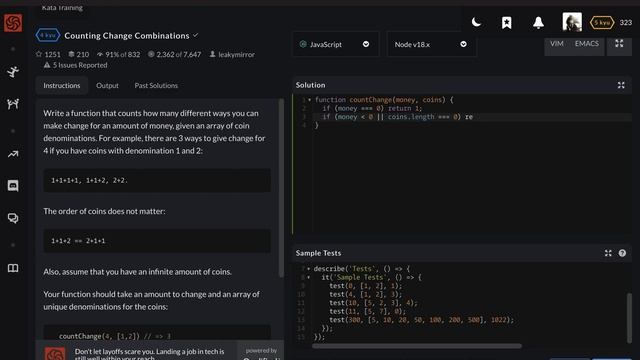
Task: Click the '1+1+2 == 2+1+1' code block
Action: tap(157, 241)
